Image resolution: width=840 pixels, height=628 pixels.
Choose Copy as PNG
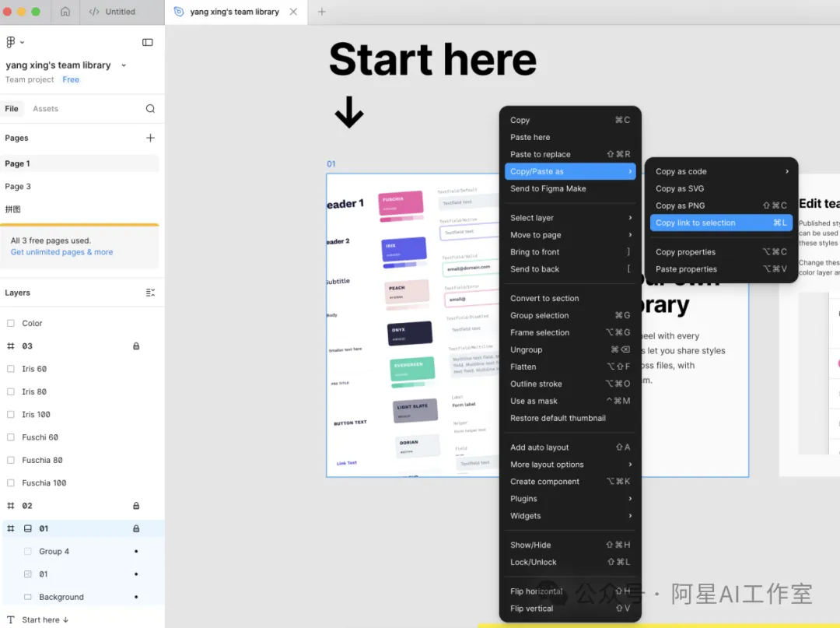click(x=721, y=205)
